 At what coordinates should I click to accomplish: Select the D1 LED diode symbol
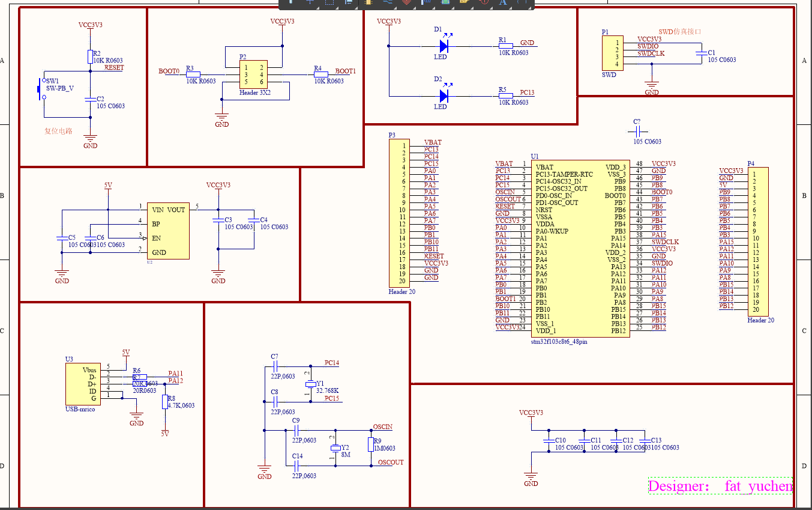[444, 46]
